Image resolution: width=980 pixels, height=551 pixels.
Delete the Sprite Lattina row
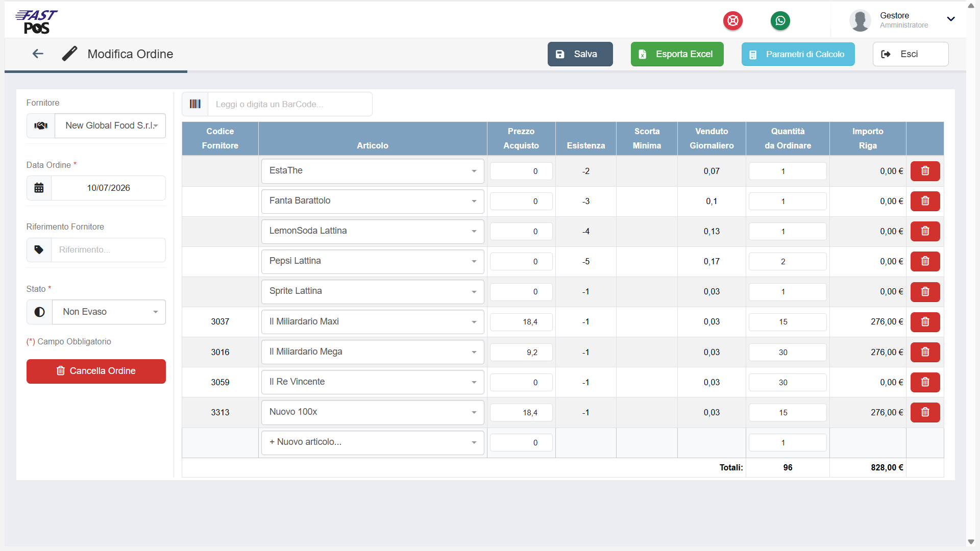(x=925, y=292)
